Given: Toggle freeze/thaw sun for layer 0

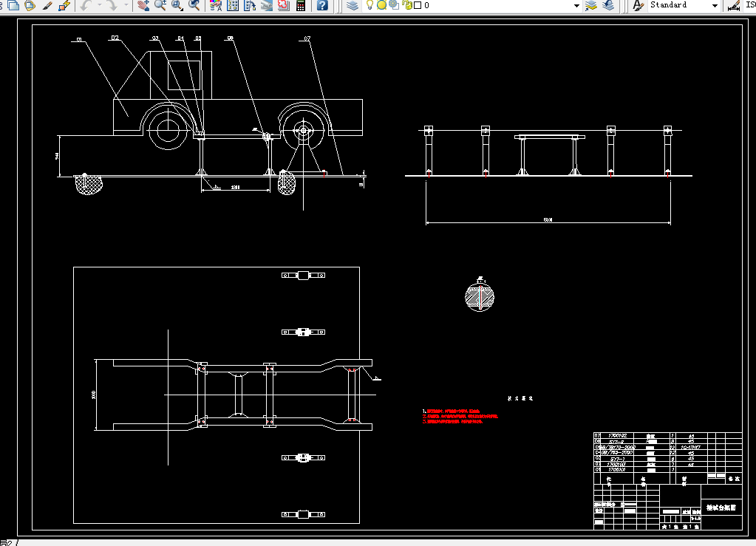Looking at the screenshot, I should [381, 5].
